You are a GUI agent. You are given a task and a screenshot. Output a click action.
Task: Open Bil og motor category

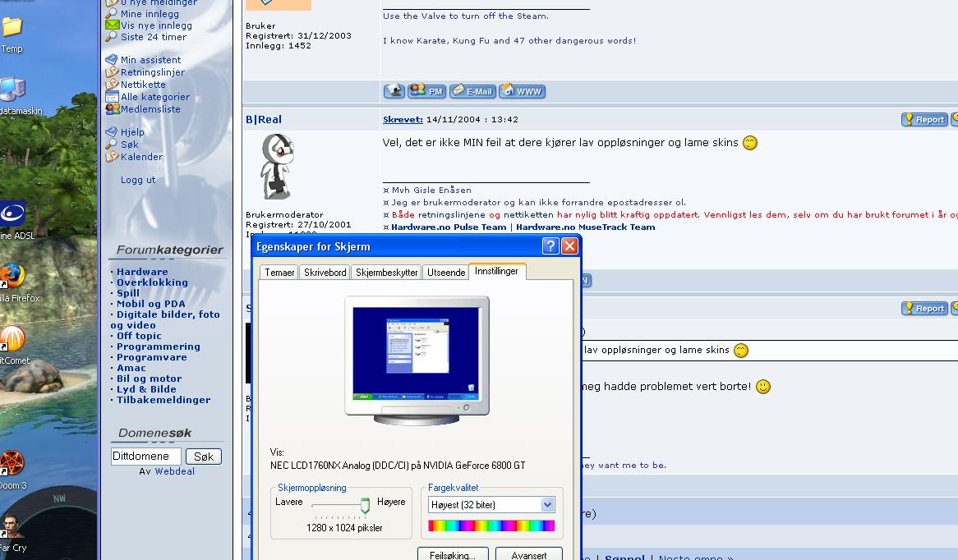tap(149, 378)
